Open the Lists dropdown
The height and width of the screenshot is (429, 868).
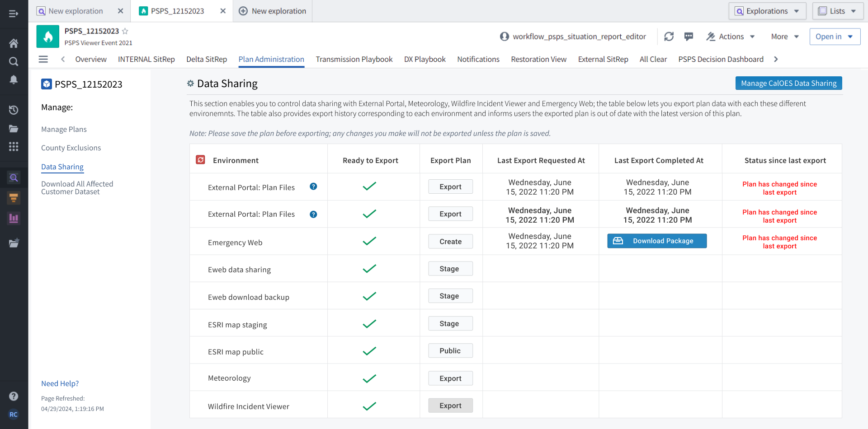838,11
